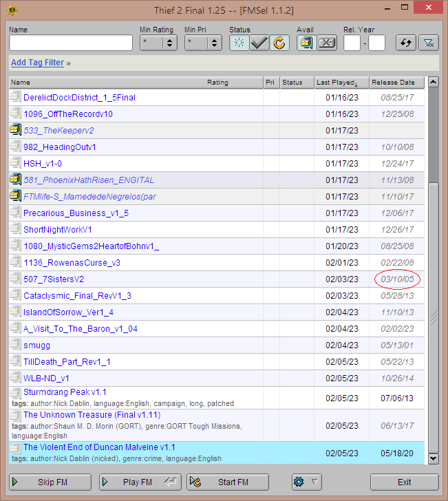The width and height of the screenshot is (448, 501).
Task: Click the refresh filtered list button
Action: click(x=406, y=43)
